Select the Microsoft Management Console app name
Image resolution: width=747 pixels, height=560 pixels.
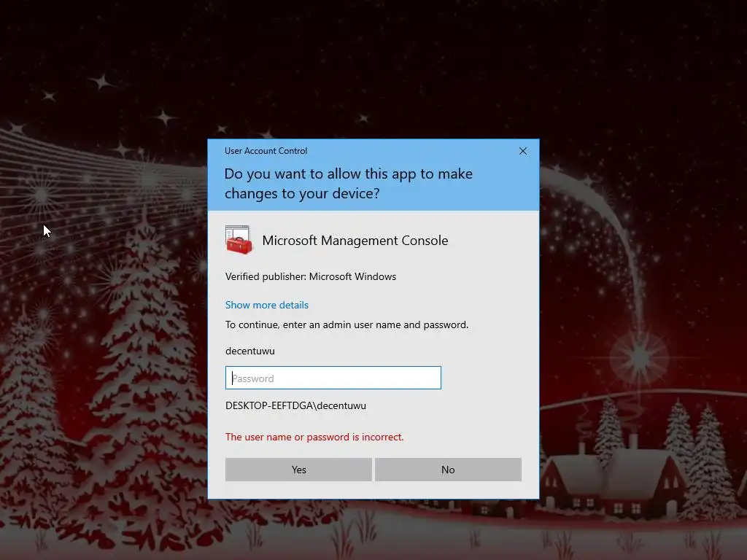point(355,241)
